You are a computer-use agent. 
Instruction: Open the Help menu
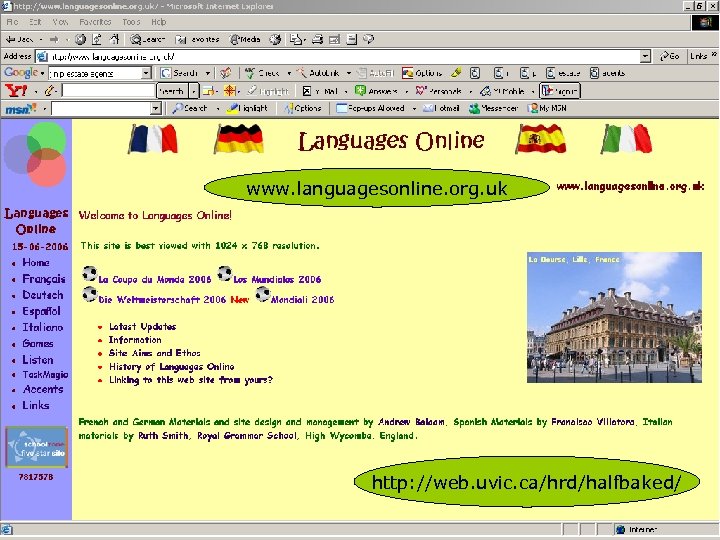(x=158, y=22)
